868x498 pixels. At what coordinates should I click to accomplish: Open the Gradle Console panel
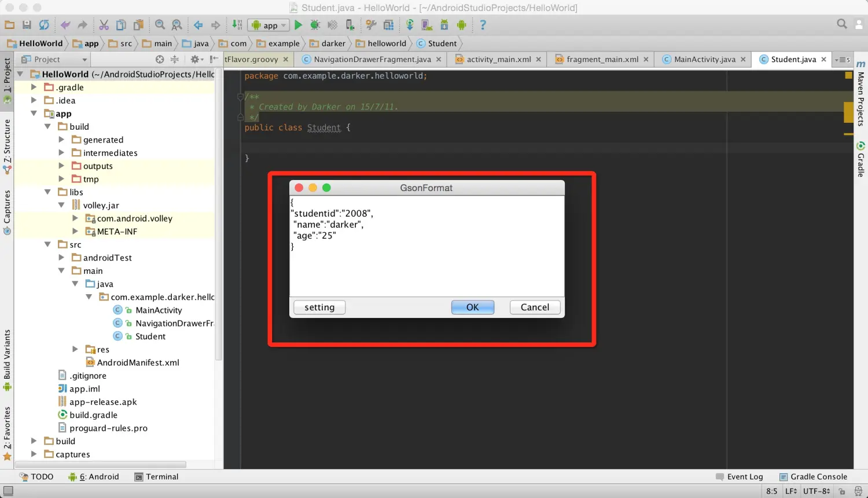tap(813, 477)
